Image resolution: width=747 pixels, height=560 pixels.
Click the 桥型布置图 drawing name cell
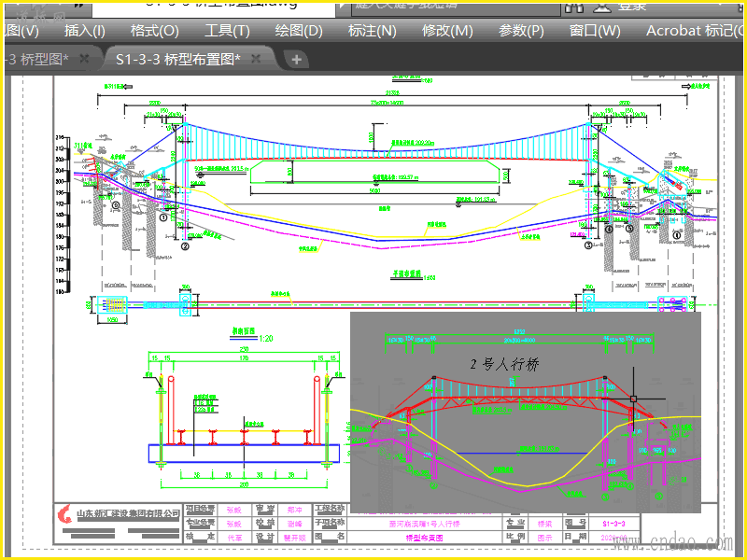pyautogui.click(x=424, y=538)
